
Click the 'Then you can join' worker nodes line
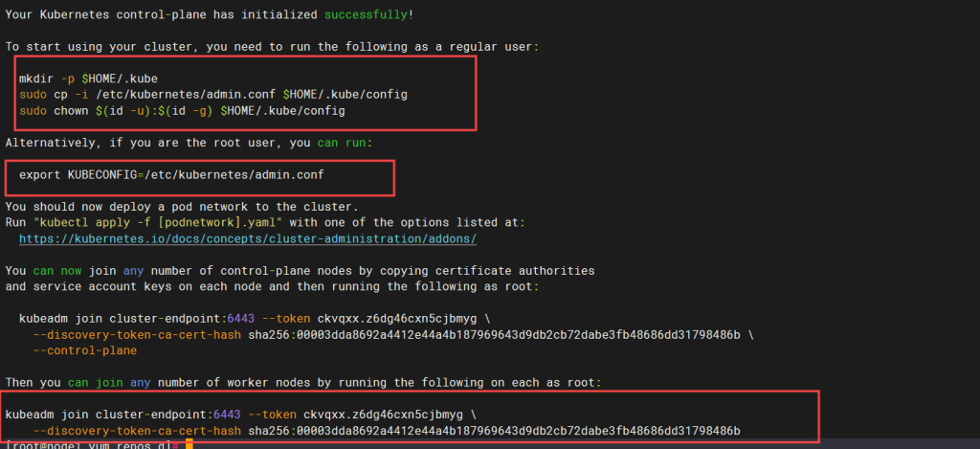coord(302,383)
